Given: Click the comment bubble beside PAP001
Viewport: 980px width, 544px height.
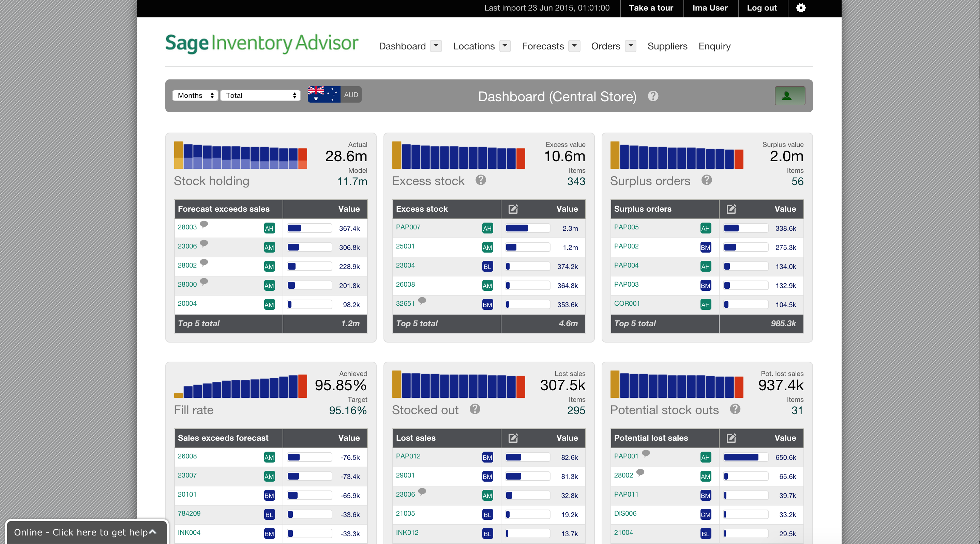Looking at the screenshot, I should click(x=647, y=454).
